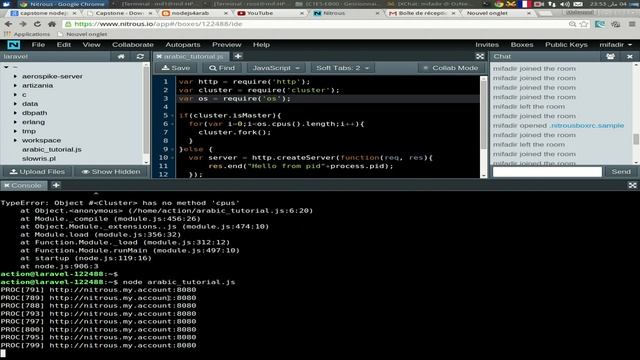Click the volume icon in system tray
The image size is (640, 360).
pos(565,4)
